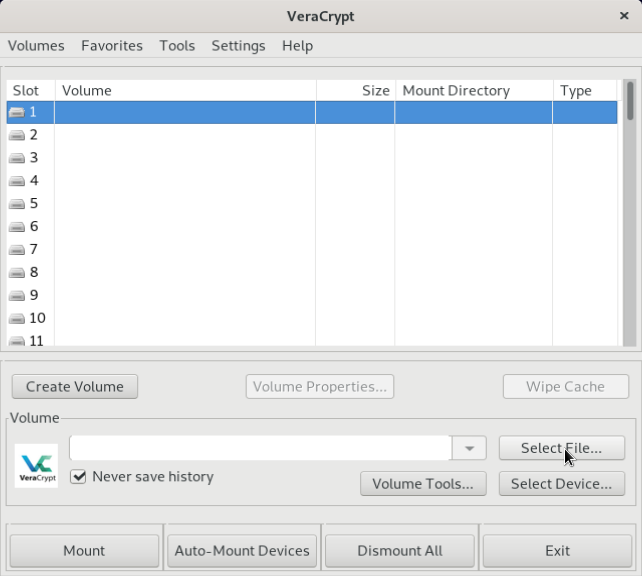The height and width of the screenshot is (576, 642).
Task: Click the VeraCrypt logo image
Action: pyautogui.click(x=36, y=466)
